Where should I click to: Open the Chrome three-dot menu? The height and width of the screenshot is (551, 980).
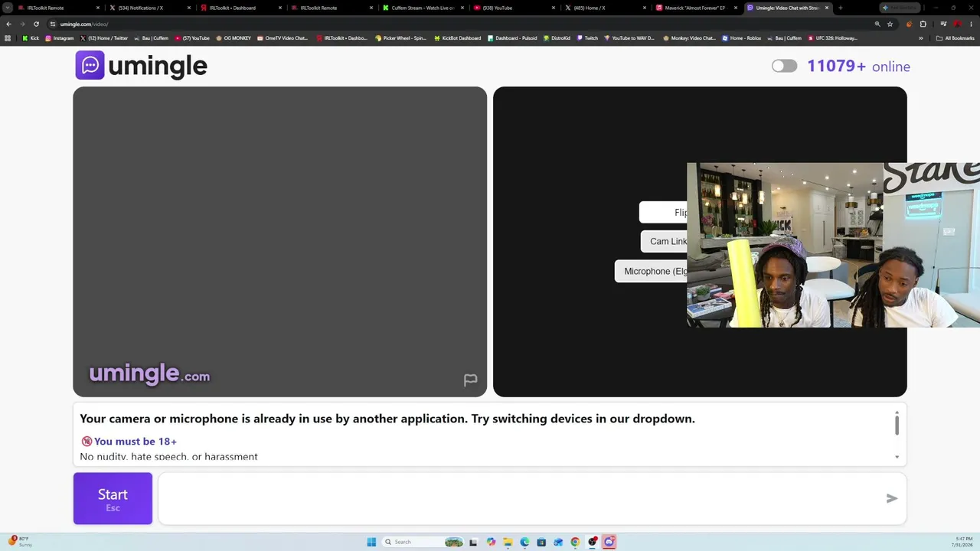pos(971,24)
